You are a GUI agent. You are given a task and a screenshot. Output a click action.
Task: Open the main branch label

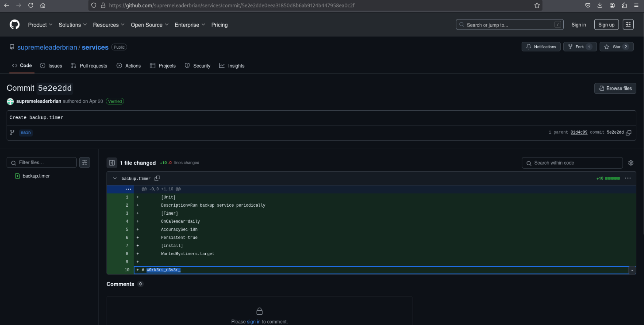click(26, 132)
